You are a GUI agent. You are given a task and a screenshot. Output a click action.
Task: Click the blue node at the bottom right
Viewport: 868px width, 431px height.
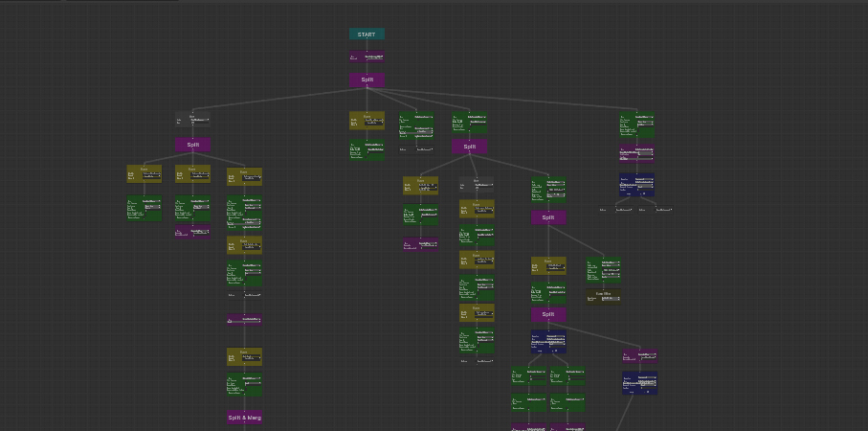[639, 383]
